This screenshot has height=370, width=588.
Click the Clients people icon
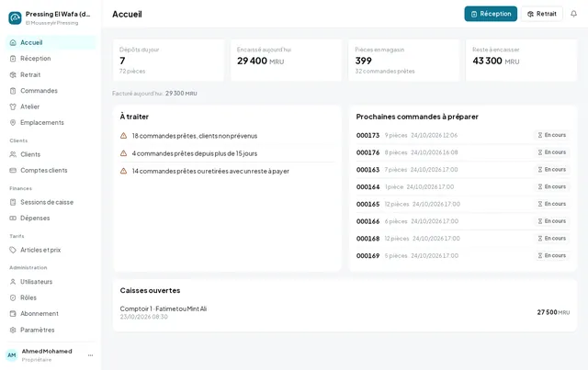tap(13, 154)
